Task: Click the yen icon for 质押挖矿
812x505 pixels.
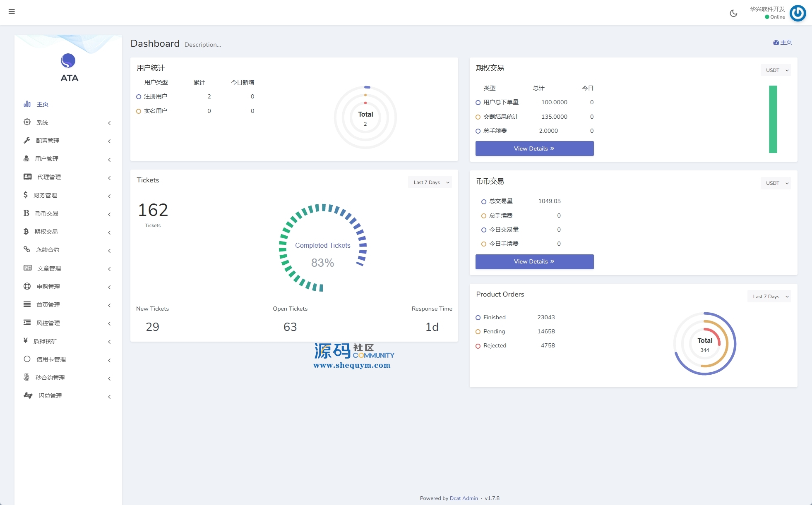Action: tap(26, 341)
